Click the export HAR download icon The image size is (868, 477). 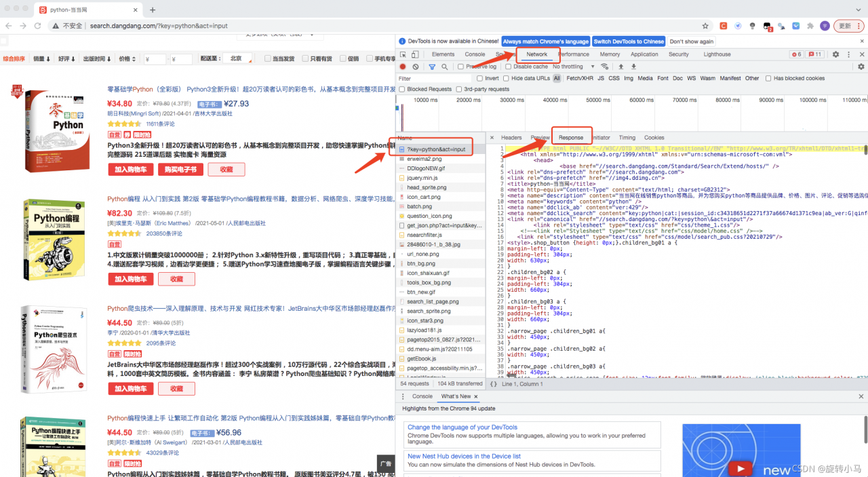(x=633, y=66)
